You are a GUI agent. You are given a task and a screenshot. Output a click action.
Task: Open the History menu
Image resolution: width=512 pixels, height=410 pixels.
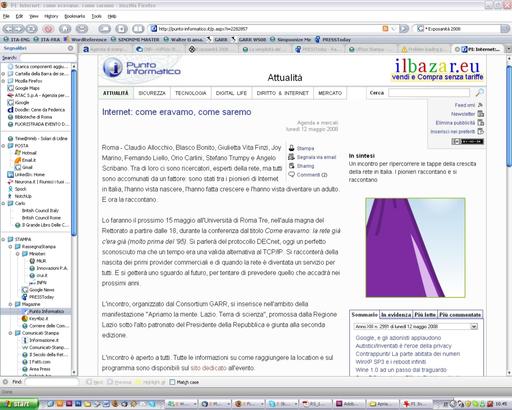tap(51, 16)
